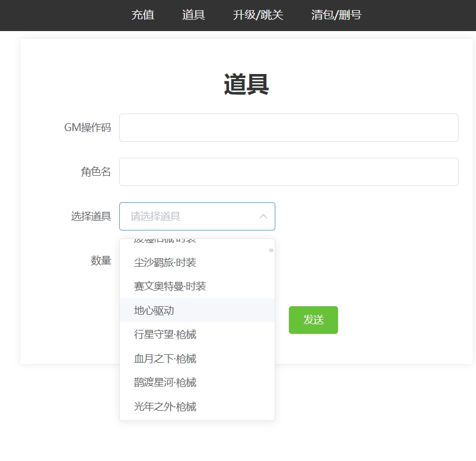The image size is (476, 461).
Task: Click the 发送 button
Action: (x=313, y=320)
